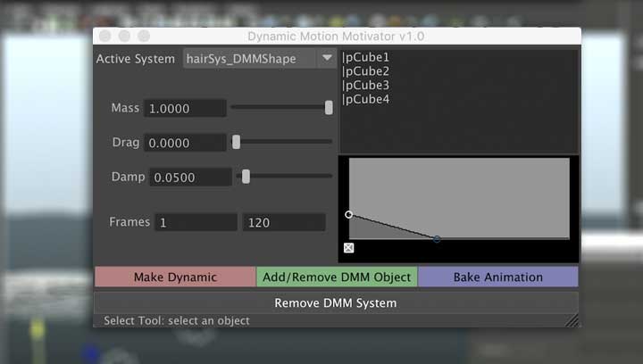Screen dimensions: 643x364
Task: Select the white curve point on the left edge
Action: click(348, 214)
